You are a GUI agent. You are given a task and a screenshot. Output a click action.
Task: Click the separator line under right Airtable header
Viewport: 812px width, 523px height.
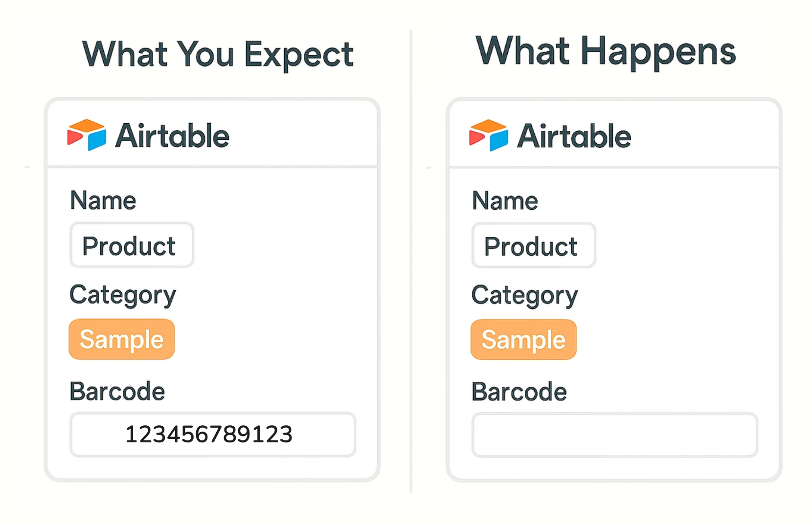click(x=614, y=167)
